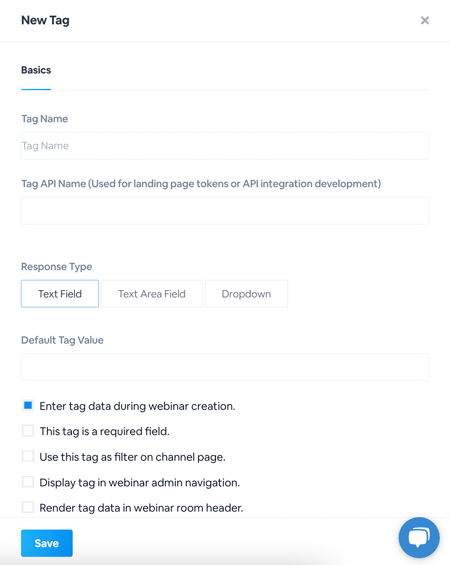Toggle 'Display tag in webinar admin navigation' checkbox
The height and width of the screenshot is (565, 450).
28,482
